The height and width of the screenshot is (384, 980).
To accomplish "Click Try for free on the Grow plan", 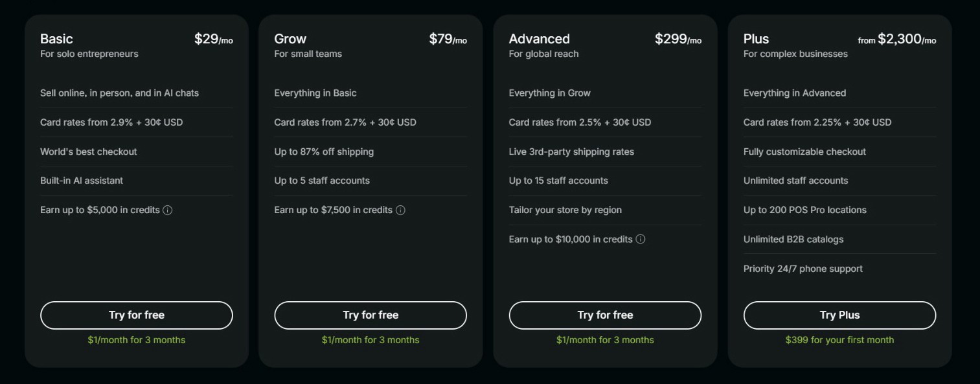I will pyautogui.click(x=370, y=315).
